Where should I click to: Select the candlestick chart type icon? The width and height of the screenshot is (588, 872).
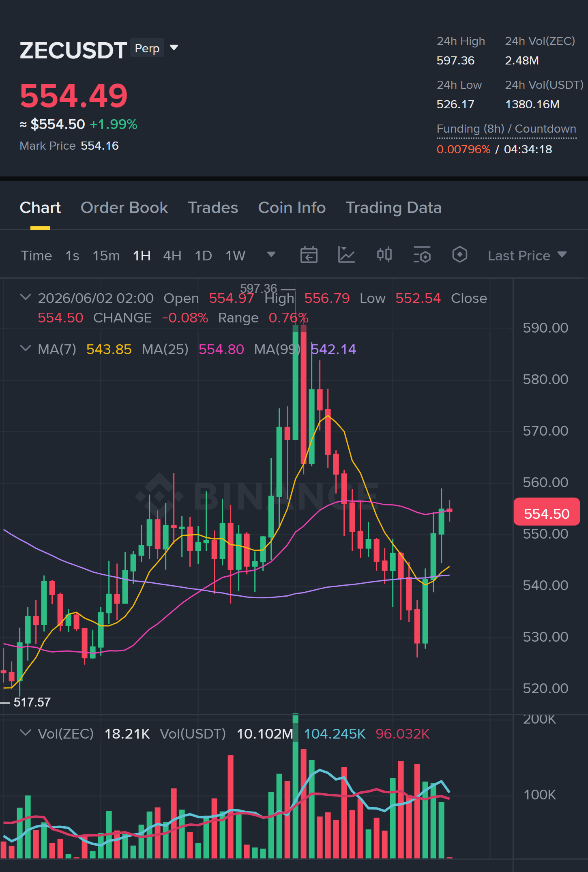pyautogui.click(x=384, y=255)
